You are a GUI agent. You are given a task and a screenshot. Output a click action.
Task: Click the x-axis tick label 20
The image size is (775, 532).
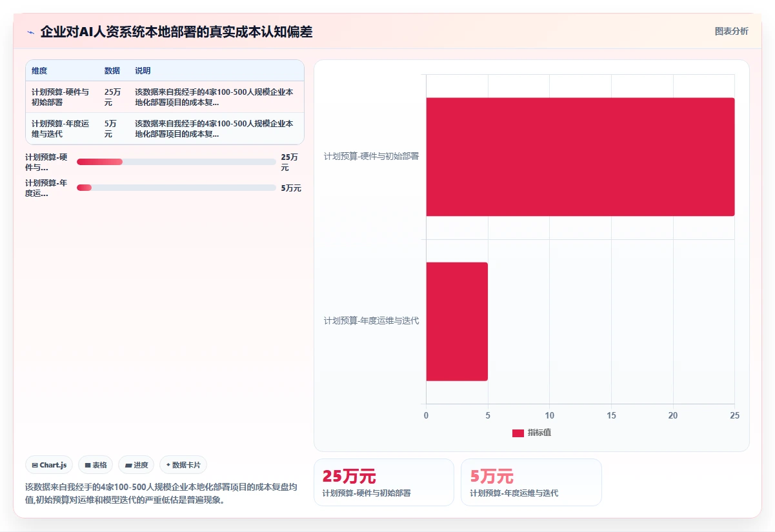pos(673,415)
